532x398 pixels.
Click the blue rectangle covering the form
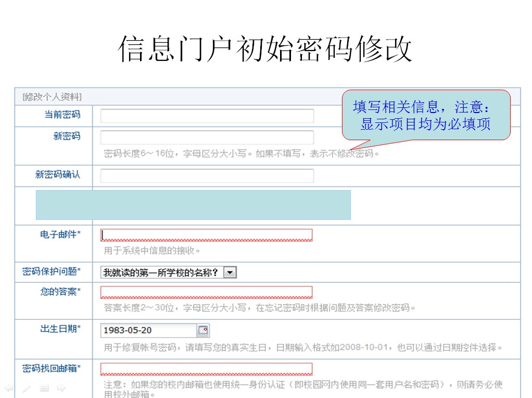[193, 205]
